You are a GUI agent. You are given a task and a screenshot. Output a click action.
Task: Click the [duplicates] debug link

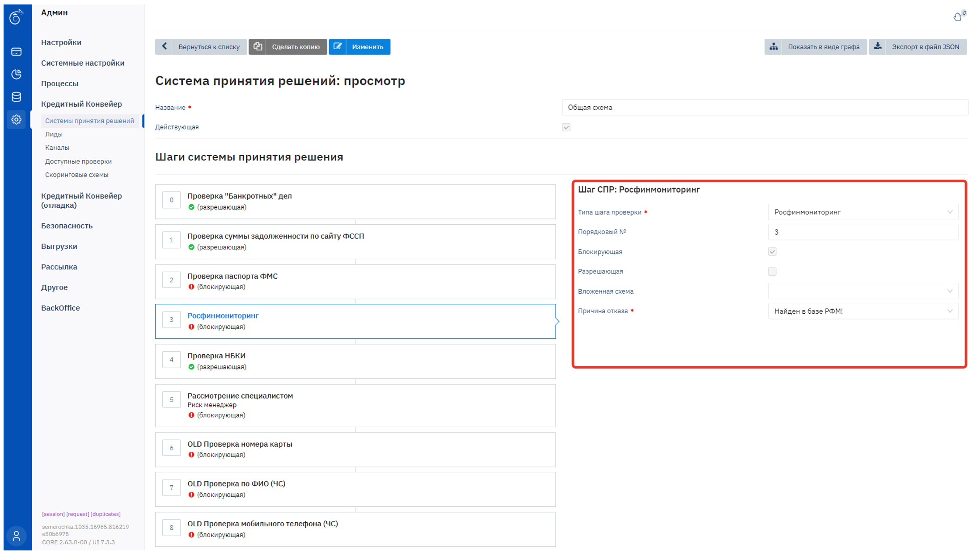point(106,514)
